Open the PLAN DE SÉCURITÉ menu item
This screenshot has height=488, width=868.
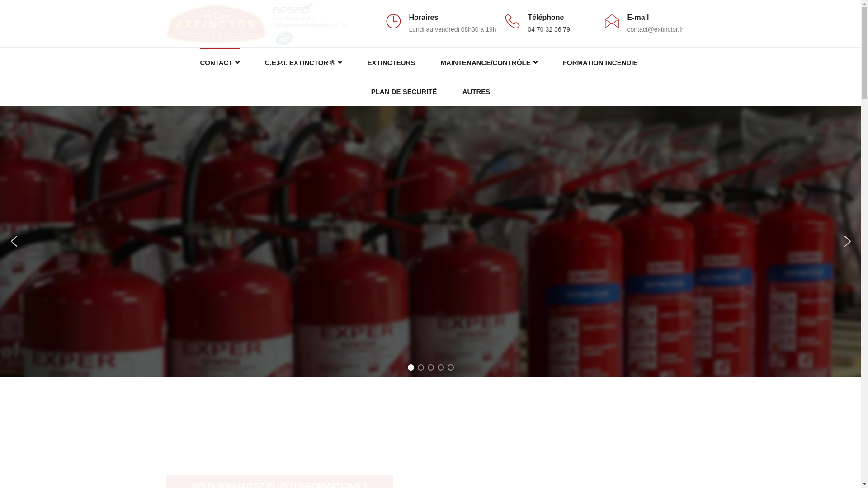point(404,92)
